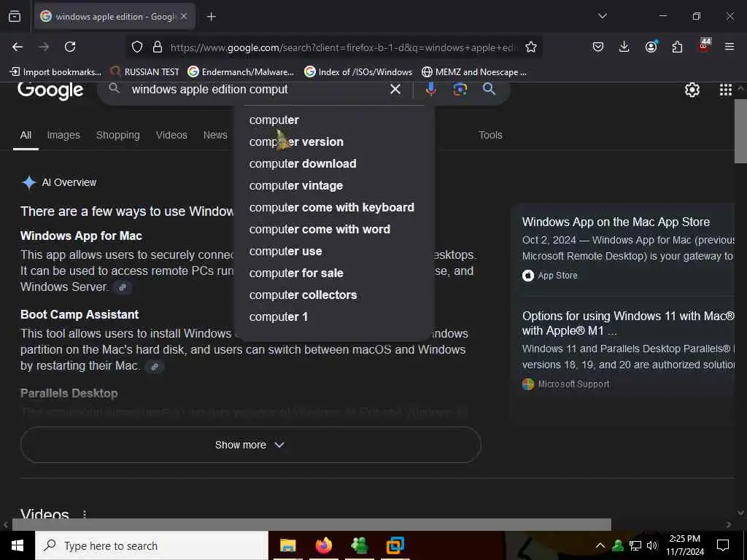Open the volume control speaker icon

652,545
